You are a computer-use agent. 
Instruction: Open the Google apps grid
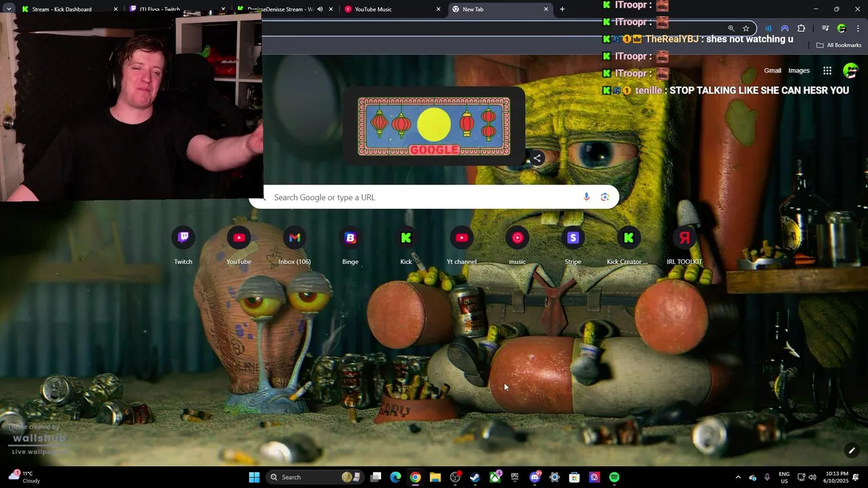tap(827, 70)
